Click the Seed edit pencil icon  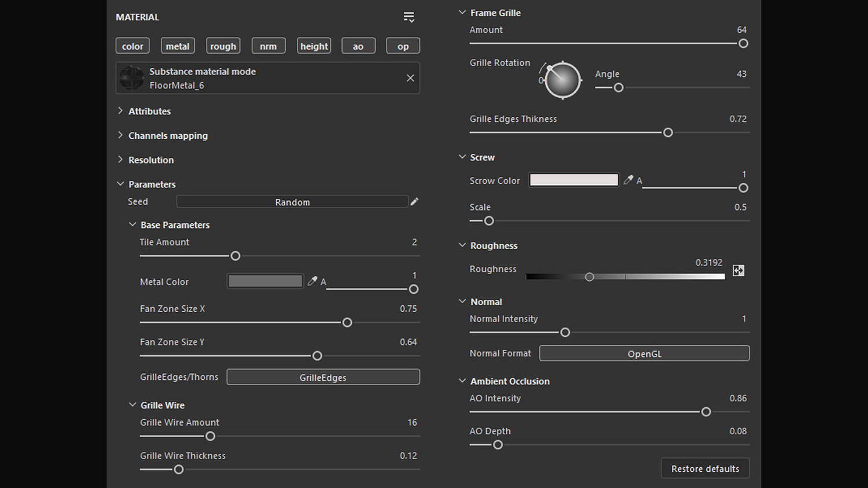tap(414, 202)
